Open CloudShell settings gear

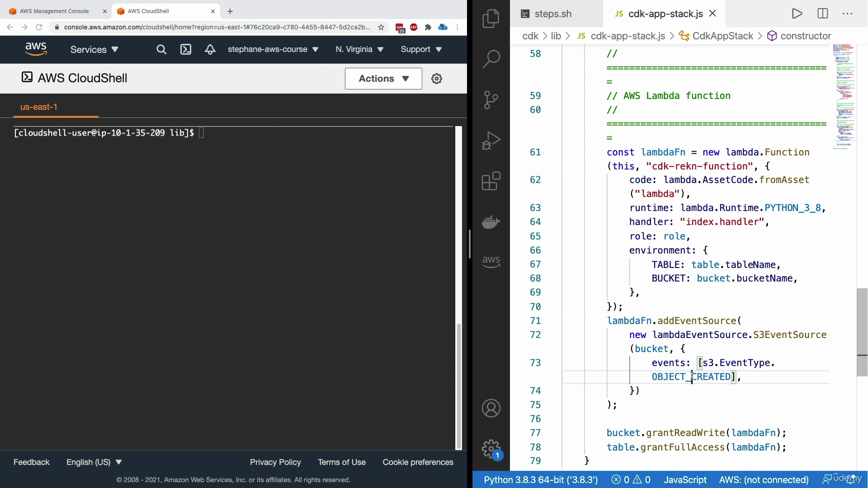tap(437, 79)
